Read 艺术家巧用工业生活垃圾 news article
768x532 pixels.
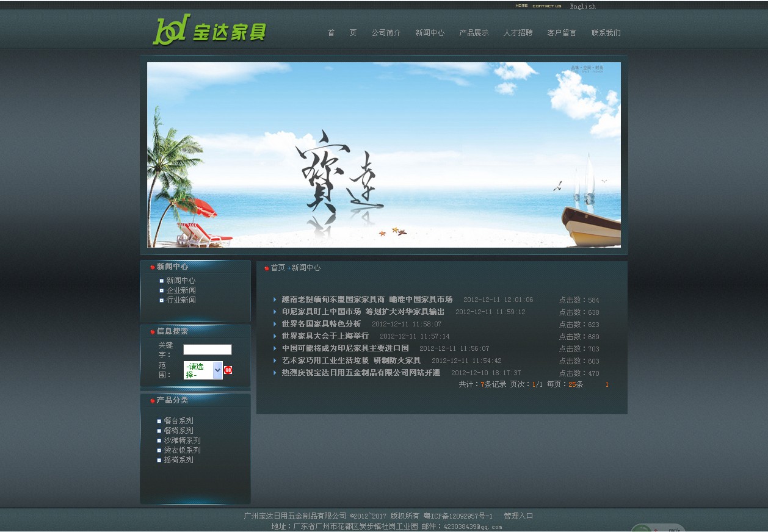pyautogui.click(x=351, y=361)
